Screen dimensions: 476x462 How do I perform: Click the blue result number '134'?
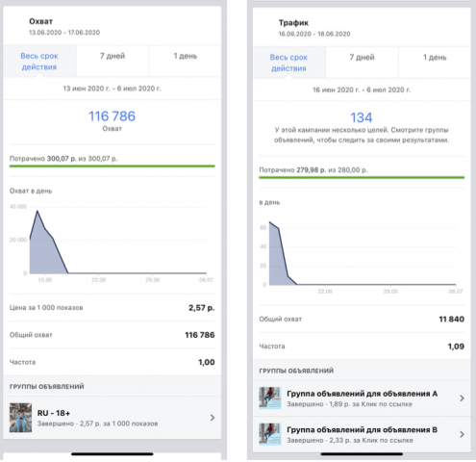click(362, 117)
